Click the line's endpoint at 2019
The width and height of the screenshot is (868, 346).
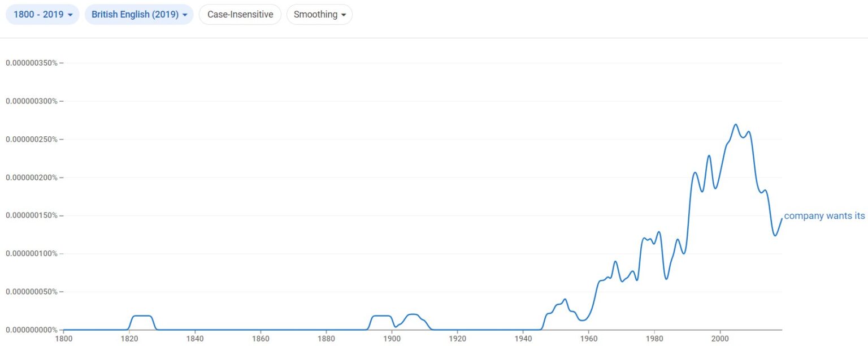click(x=782, y=218)
